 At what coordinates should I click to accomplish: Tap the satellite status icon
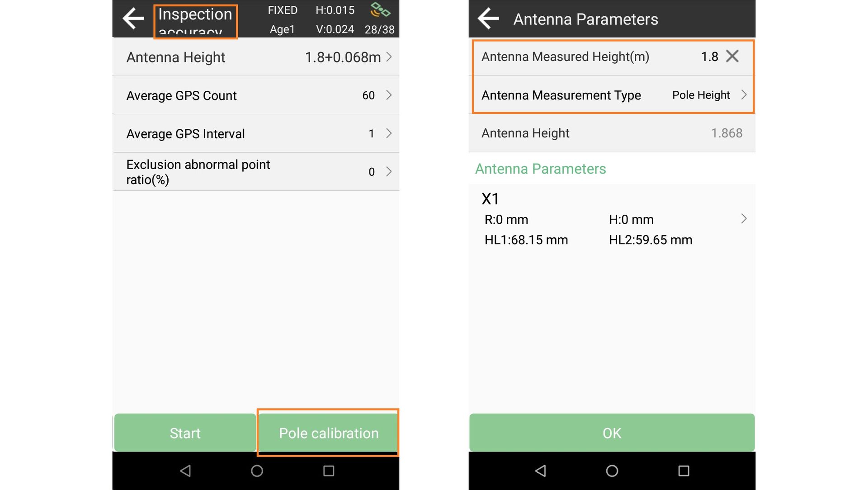[x=380, y=10]
